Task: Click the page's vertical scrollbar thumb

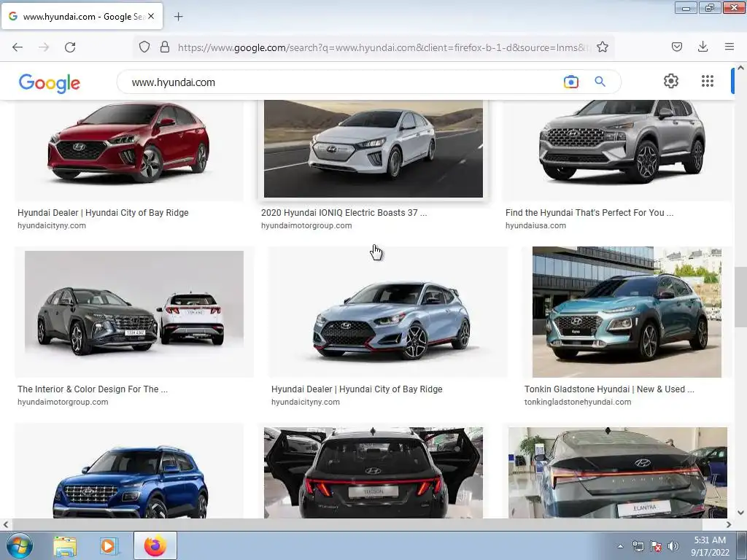Action: click(x=740, y=297)
